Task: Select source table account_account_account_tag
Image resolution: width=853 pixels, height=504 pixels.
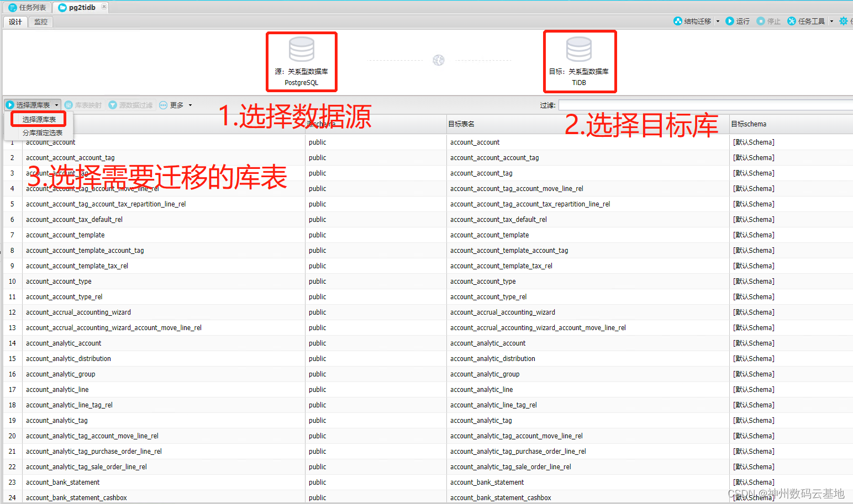Action: click(x=70, y=158)
